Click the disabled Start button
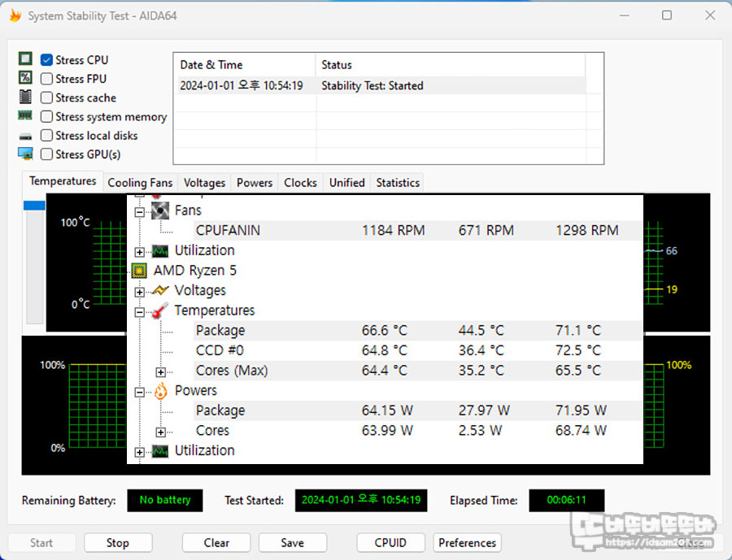Viewport: 732px width, 560px height. pos(41,543)
